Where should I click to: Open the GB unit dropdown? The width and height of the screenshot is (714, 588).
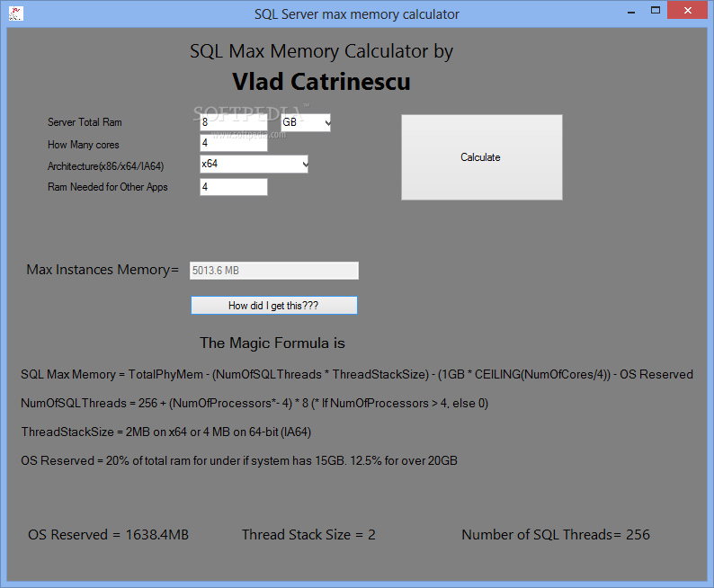306,122
